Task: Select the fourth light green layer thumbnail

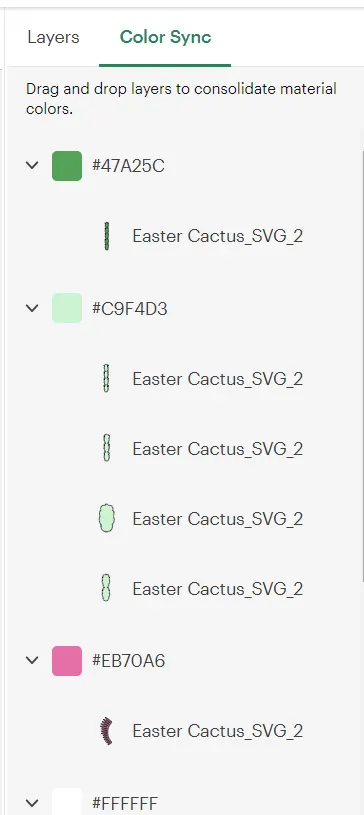Action: click(x=107, y=588)
